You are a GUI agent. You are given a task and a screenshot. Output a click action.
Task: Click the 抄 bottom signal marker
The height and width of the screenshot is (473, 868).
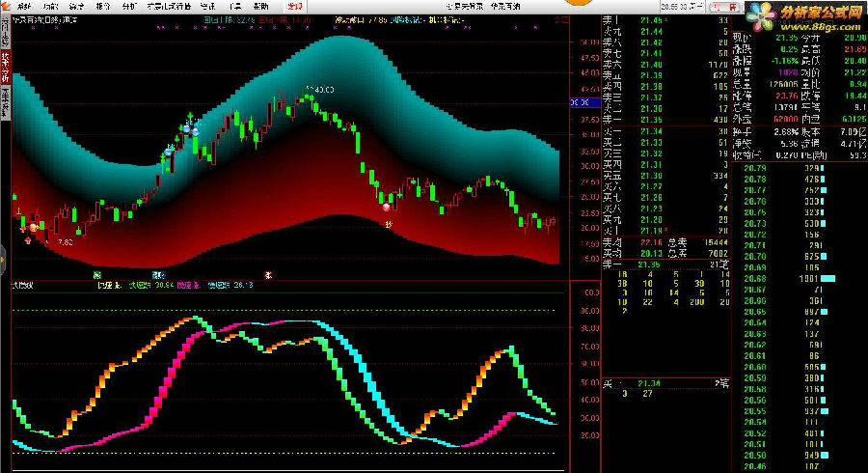[x=389, y=224]
